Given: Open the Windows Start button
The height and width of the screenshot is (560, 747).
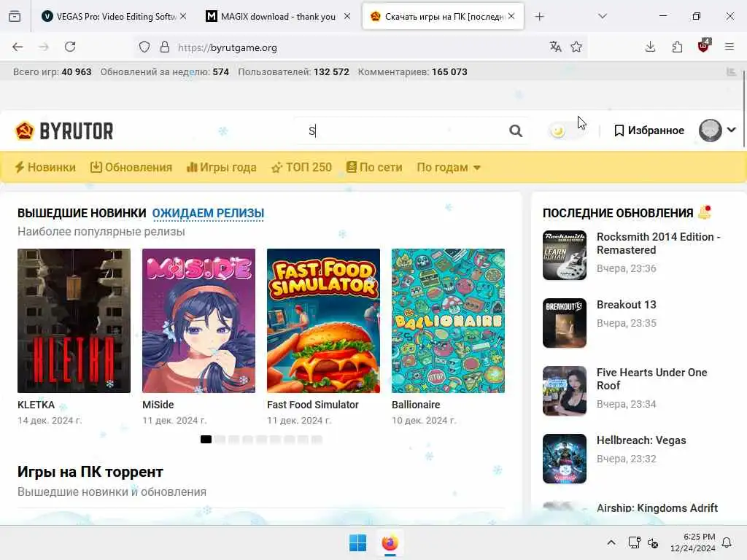Looking at the screenshot, I should 357,542.
